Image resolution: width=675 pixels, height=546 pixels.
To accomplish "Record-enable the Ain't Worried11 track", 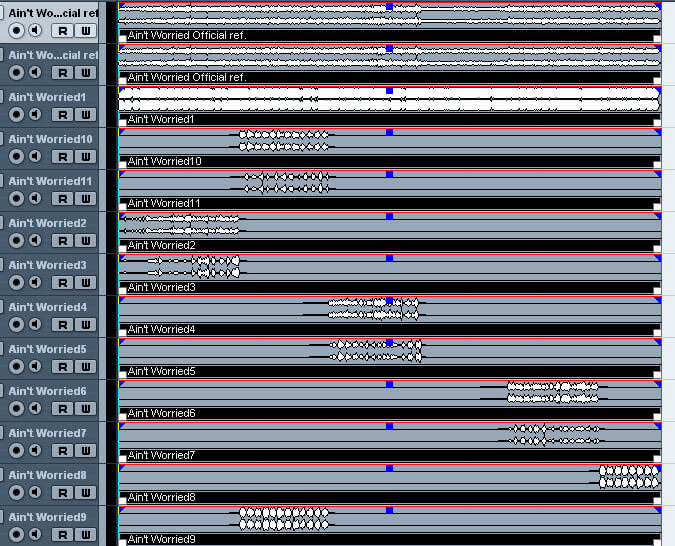I will pos(16,199).
